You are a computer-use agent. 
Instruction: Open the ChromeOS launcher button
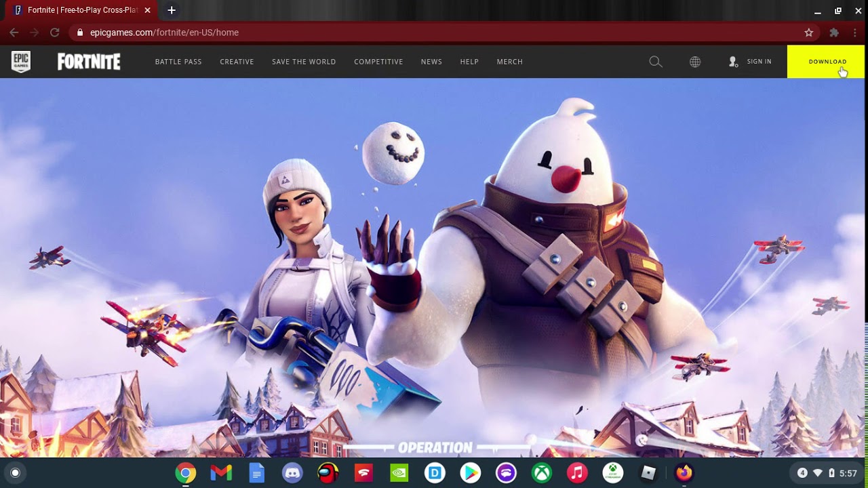pos(15,473)
